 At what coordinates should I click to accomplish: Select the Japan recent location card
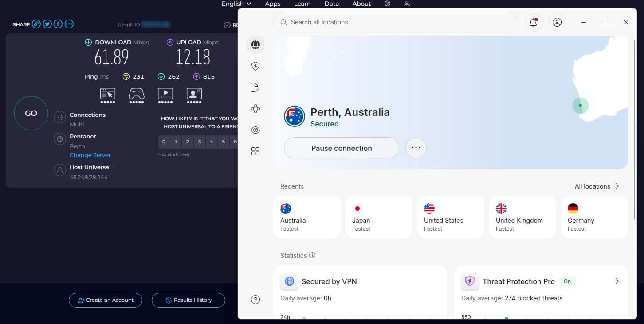click(379, 217)
